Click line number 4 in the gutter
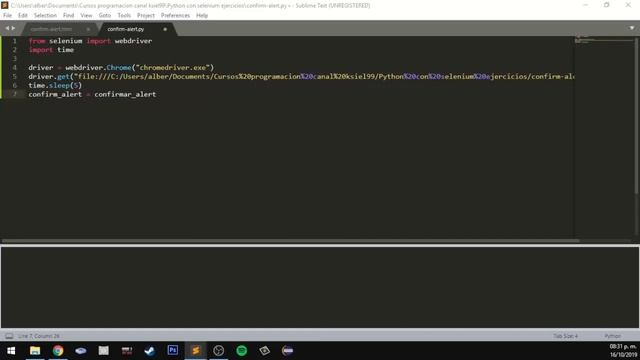 point(15,67)
